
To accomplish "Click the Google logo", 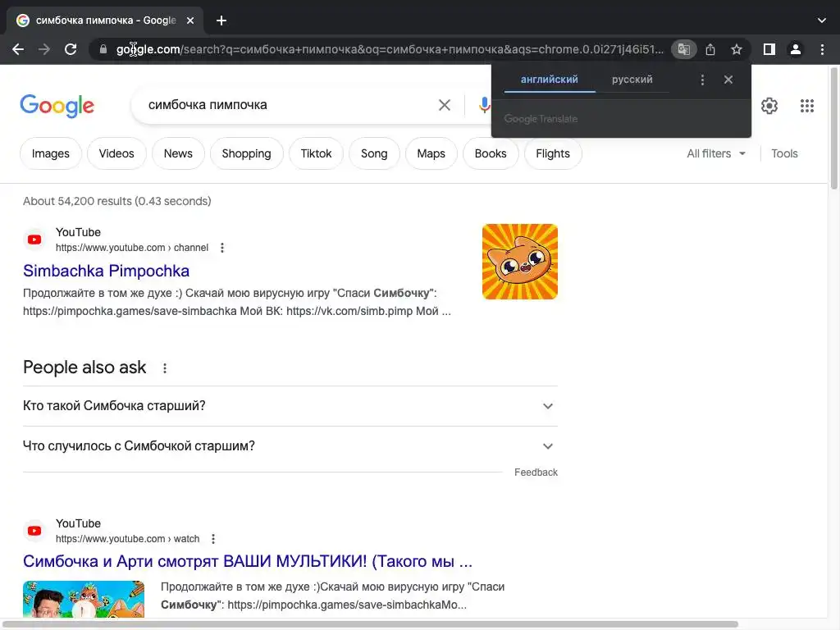I will 57,106.
